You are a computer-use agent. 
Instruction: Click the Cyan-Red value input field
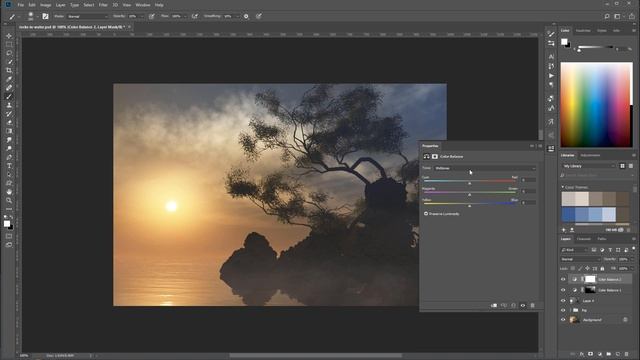(528, 180)
